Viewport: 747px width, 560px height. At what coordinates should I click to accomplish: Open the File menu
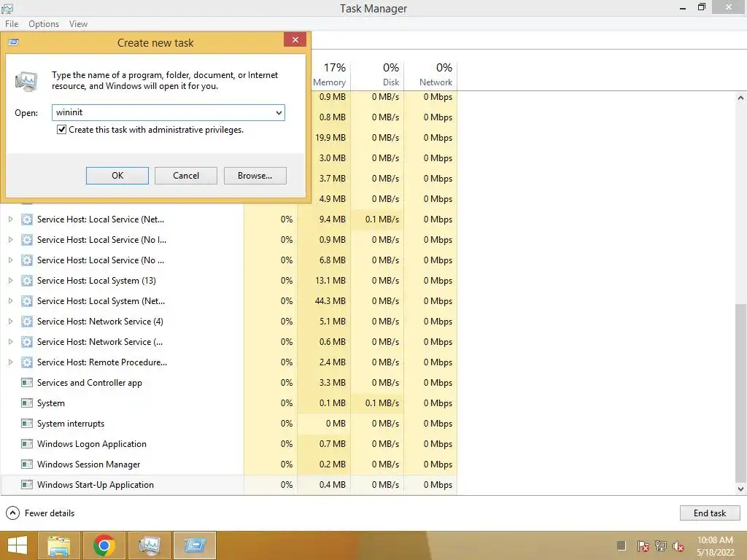click(12, 24)
